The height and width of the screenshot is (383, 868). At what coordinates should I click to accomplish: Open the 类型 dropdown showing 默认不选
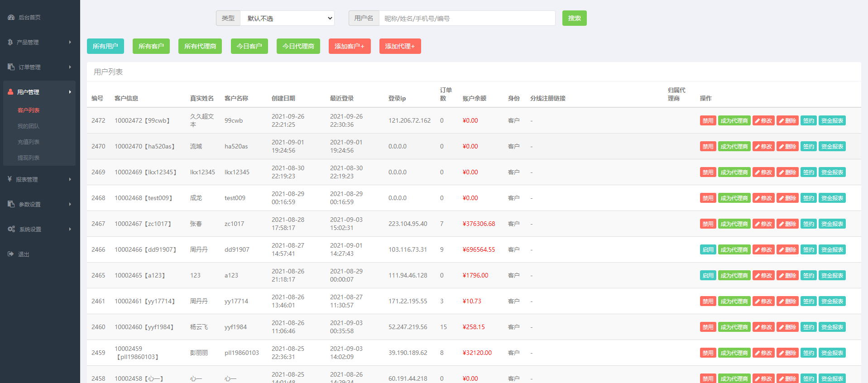click(x=288, y=18)
